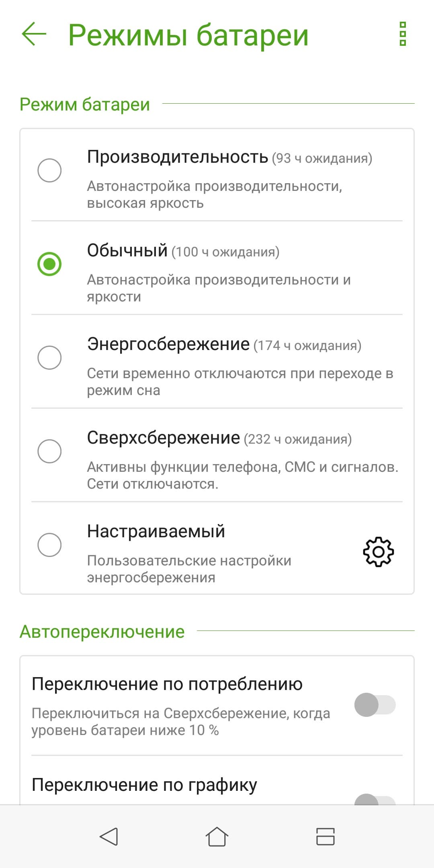Tap the back arrow icon
This screenshot has height=868, width=434.
(34, 34)
